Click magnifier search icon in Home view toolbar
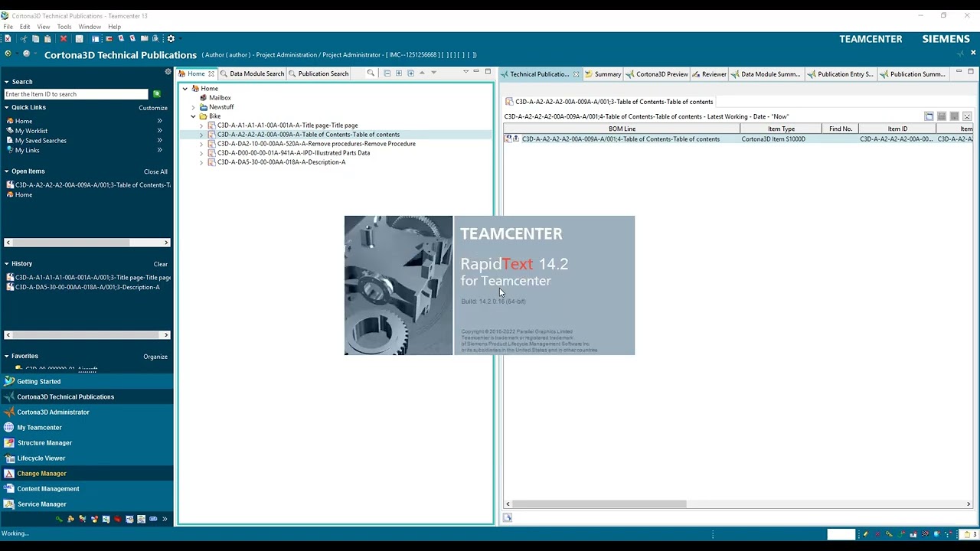This screenshot has width=980, height=551. pos(371,73)
